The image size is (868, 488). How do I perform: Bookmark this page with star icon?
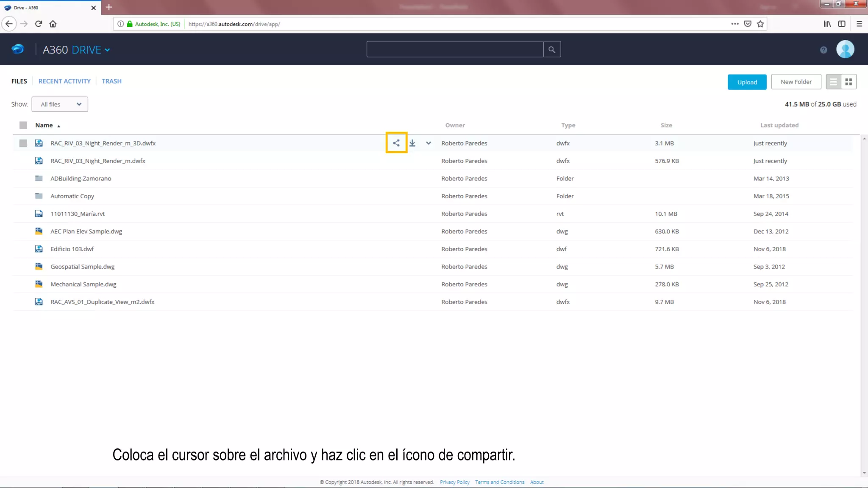point(760,24)
